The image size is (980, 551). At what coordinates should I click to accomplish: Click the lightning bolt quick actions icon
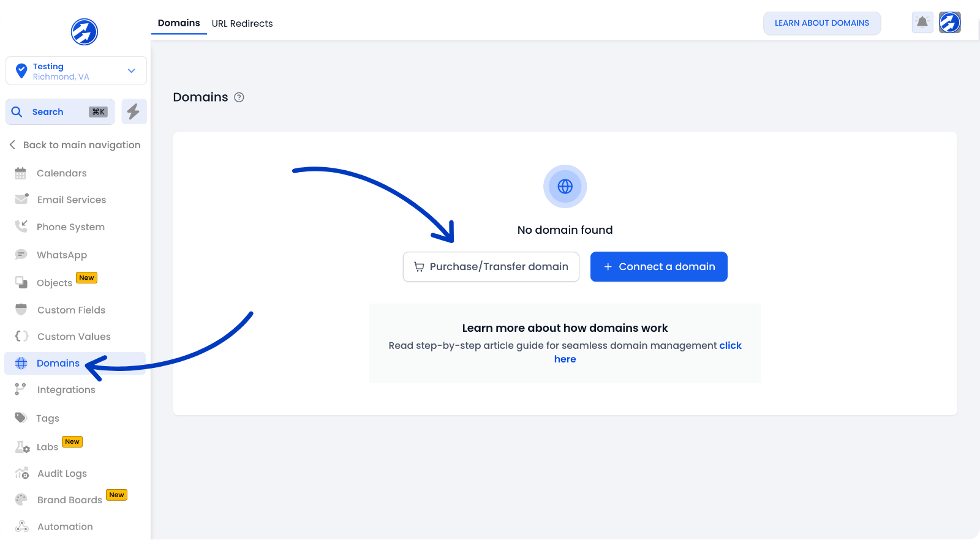(x=134, y=111)
